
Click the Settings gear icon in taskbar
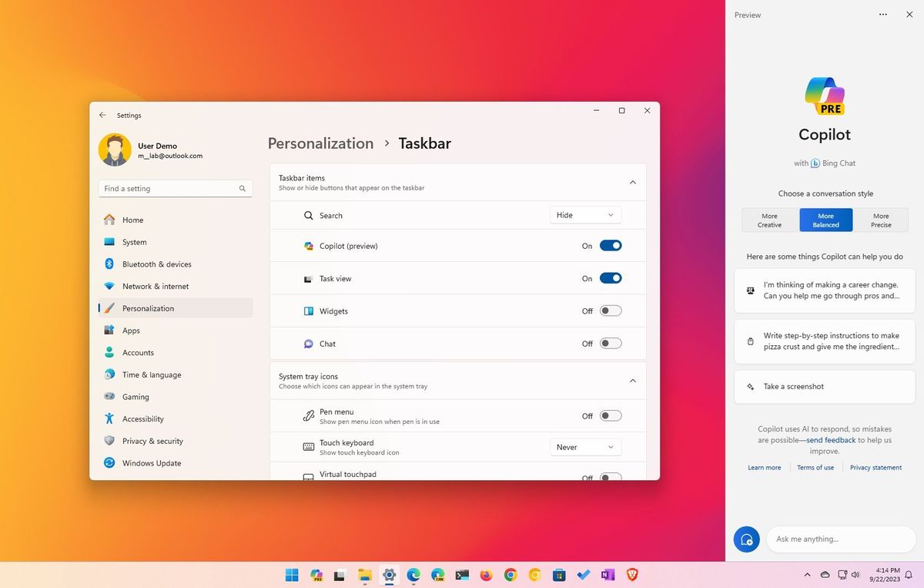(389, 575)
